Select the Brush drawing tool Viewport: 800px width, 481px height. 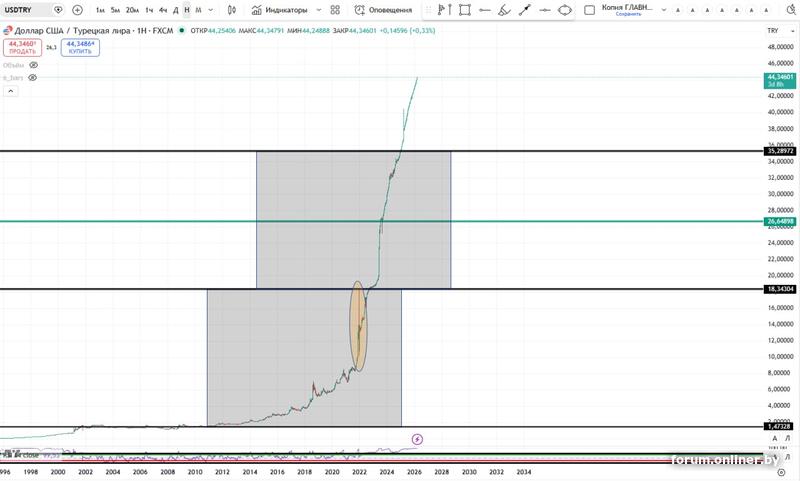(x=504, y=10)
